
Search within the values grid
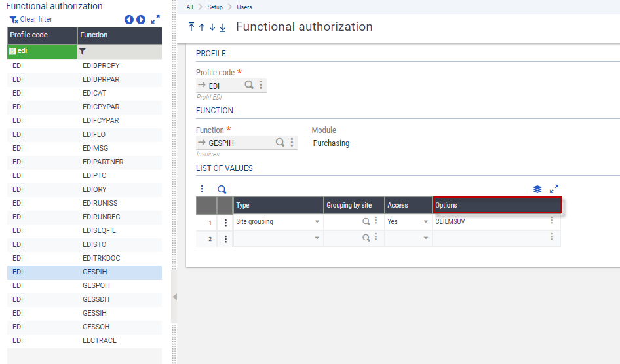pyautogui.click(x=222, y=189)
